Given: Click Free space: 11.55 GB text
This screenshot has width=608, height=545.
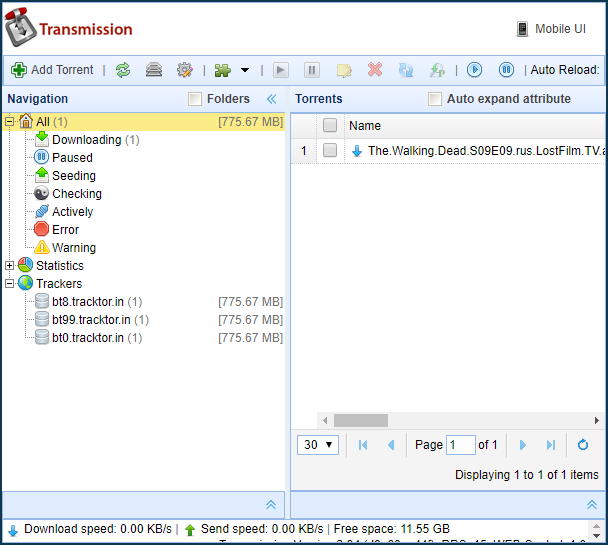Looking at the screenshot, I should 392,529.
